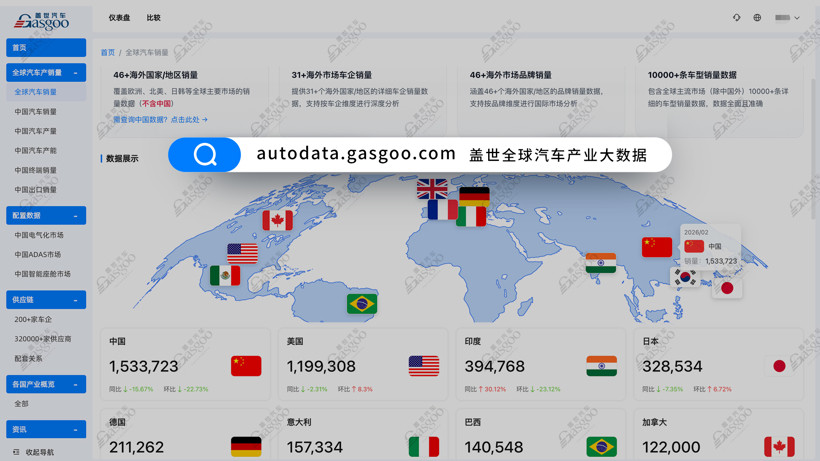Click the globe language icon
820x461 pixels.
point(757,18)
